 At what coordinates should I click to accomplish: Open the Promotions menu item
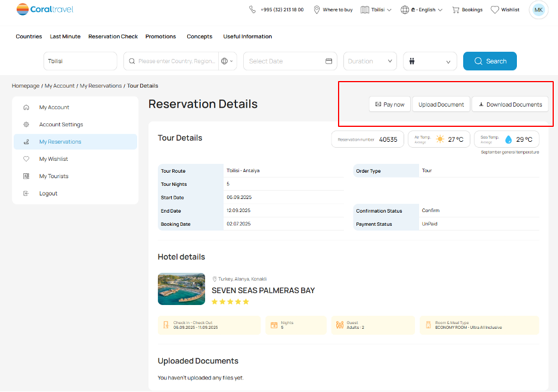pos(160,36)
